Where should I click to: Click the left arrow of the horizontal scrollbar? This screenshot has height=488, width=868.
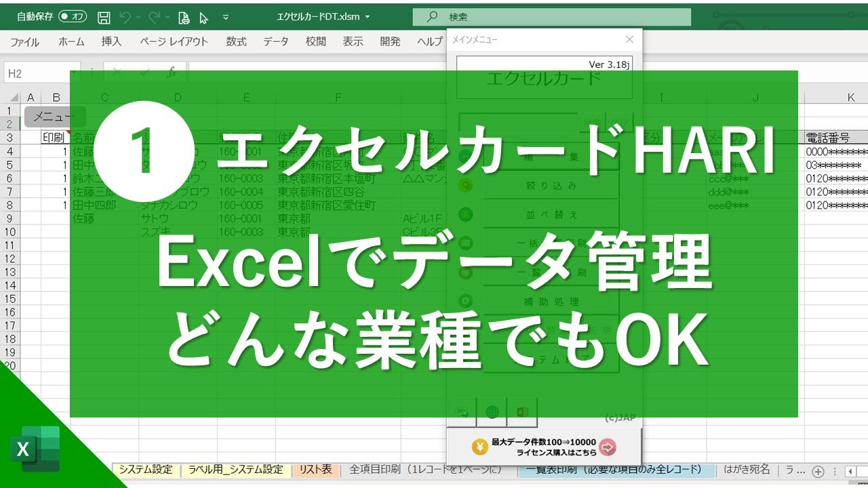(x=851, y=471)
